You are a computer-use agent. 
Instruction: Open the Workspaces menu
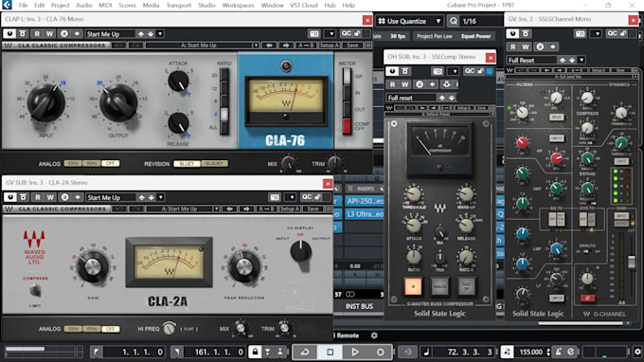(x=239, y=6)
